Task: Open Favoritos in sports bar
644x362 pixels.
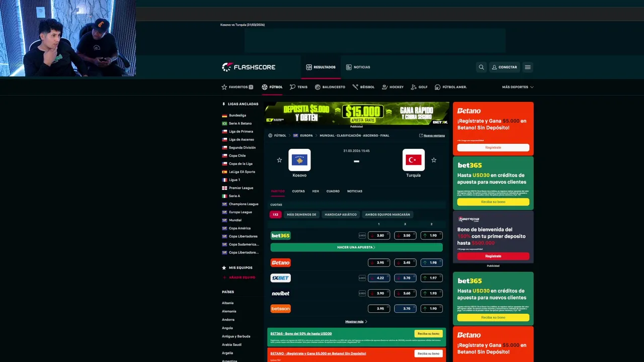Action: pos(237,87)
